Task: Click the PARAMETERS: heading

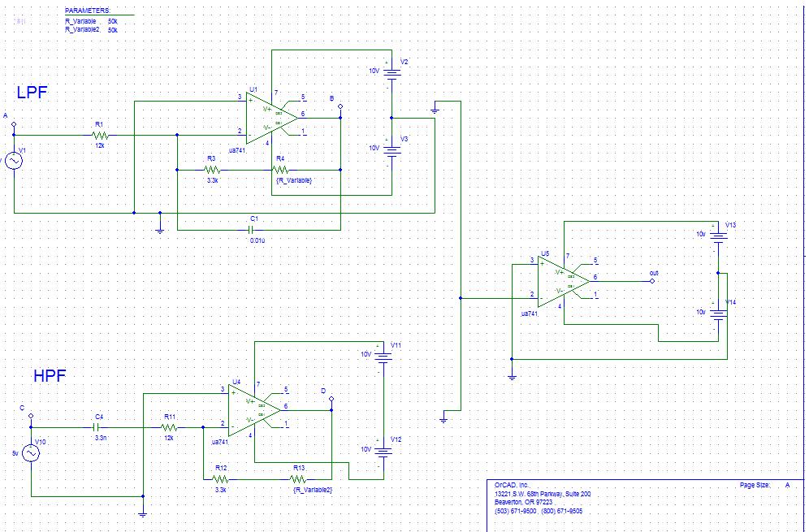Action: click(88, 11)
